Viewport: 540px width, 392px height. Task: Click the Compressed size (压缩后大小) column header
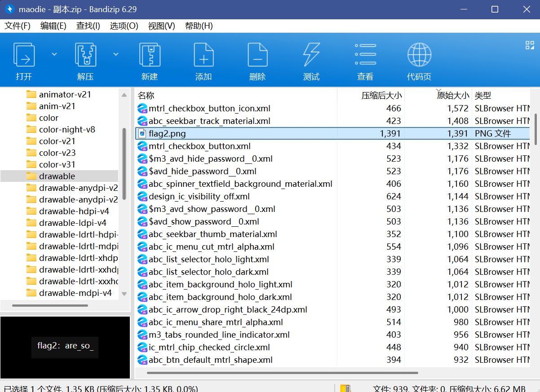381,95
